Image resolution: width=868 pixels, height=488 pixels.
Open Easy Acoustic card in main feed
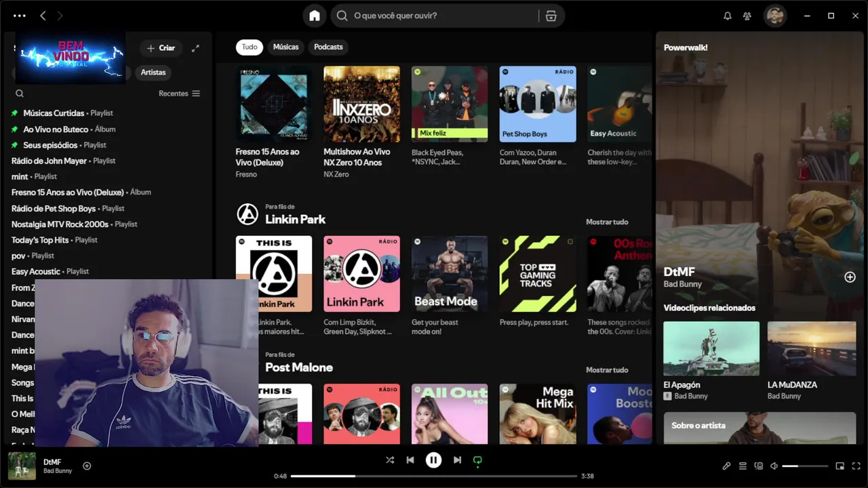pos(619,117)
